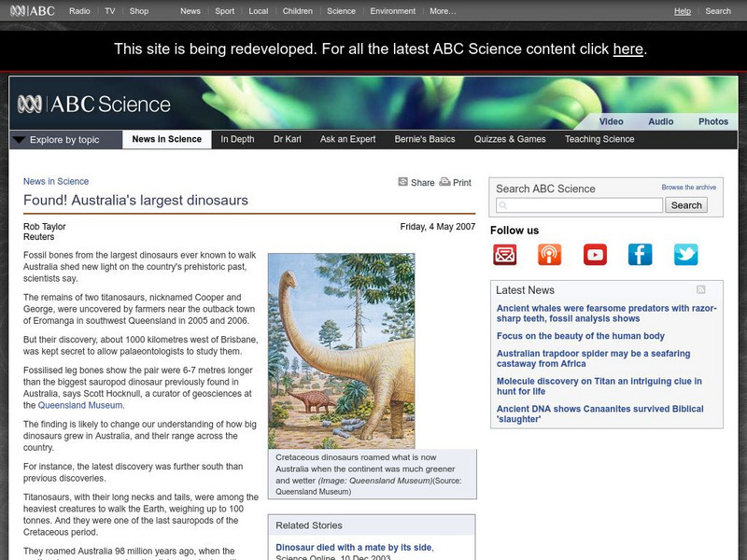Open the Quizzes & Games tab
Image resolution: width=747 pixels, height=560 pixels.
click(510, 139)
